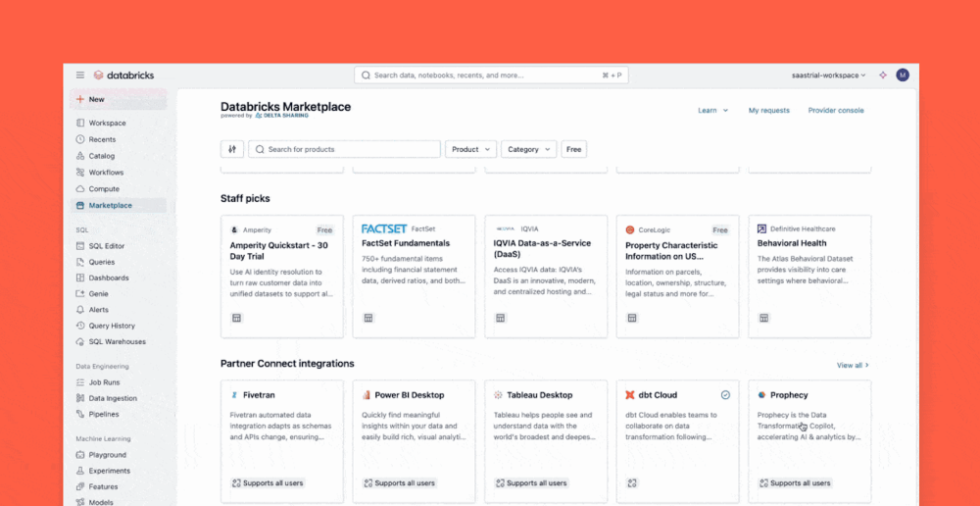Click the Playground sidebar icon

[80, 455]
